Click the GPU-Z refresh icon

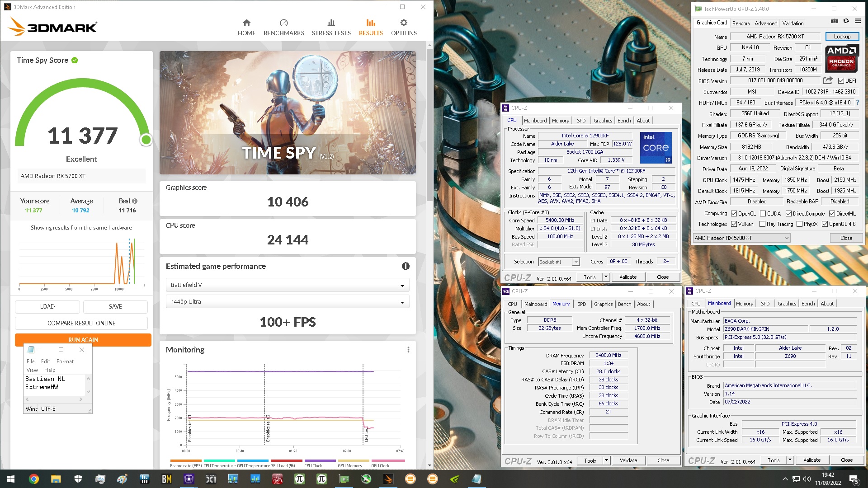point(846,21)
